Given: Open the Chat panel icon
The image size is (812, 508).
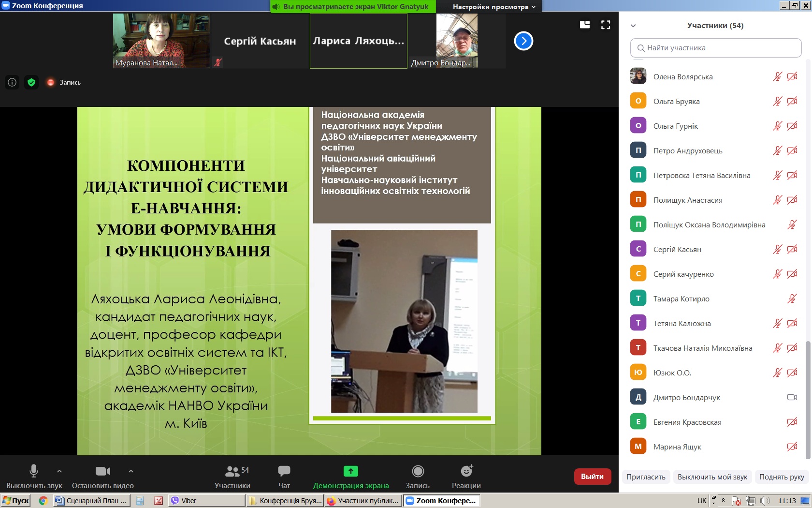Looking at the screenshot, I should 284,471.
